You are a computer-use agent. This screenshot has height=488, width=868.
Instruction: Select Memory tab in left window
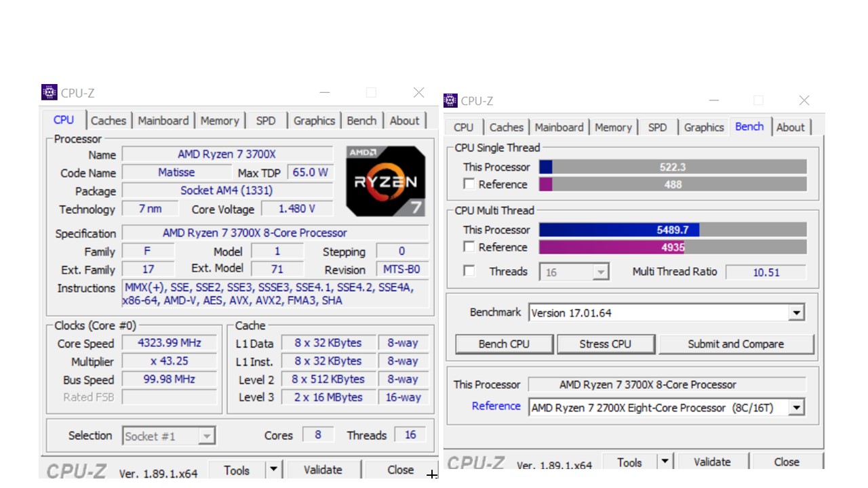220,121
